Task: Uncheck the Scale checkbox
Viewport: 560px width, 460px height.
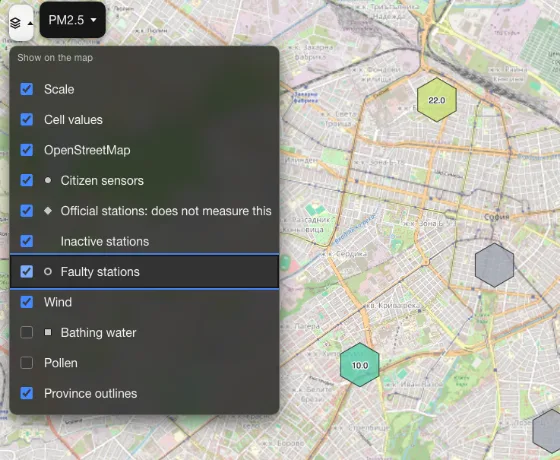Action: [27, 89]
